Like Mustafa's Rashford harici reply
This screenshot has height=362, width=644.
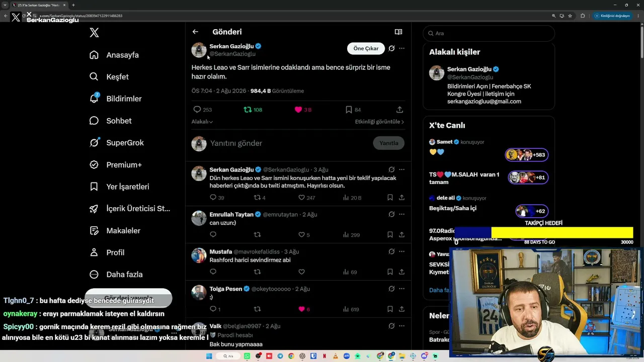(x=301, y=272)
